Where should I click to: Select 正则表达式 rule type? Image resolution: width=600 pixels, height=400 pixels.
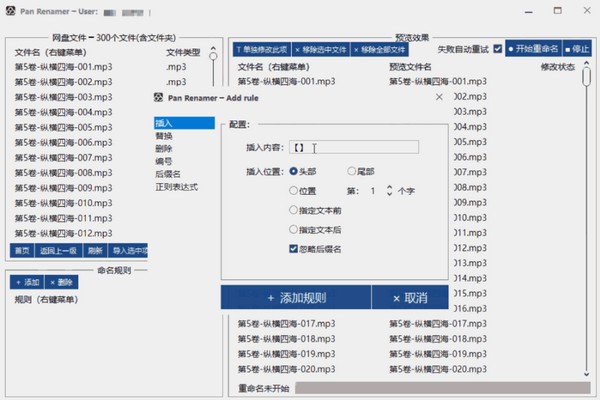coord(176,187)
